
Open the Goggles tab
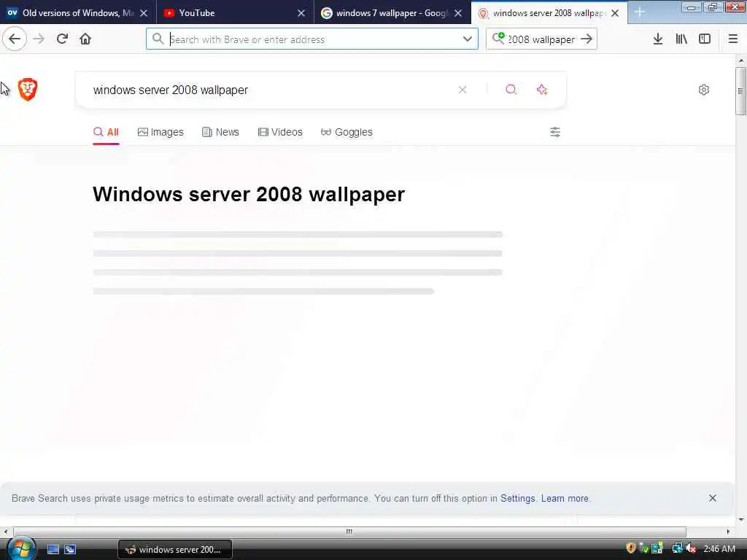coord(347,132)
